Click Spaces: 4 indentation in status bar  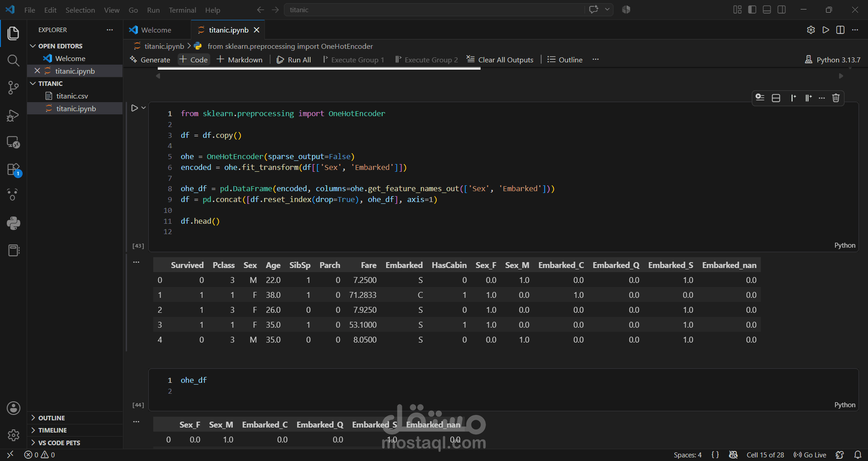688,455
